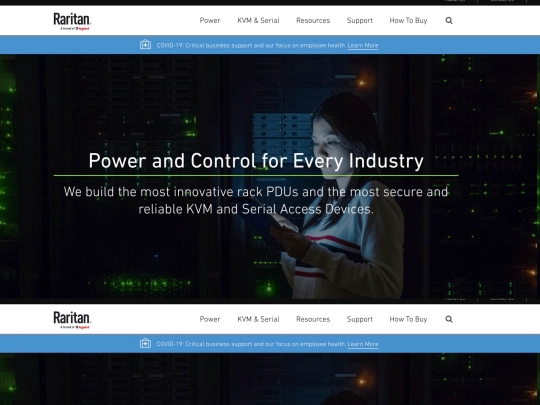The height and width of the screenshot is (405, 540).
Task: Open How To Buy in the top header
Action: [x=408, y=21]
